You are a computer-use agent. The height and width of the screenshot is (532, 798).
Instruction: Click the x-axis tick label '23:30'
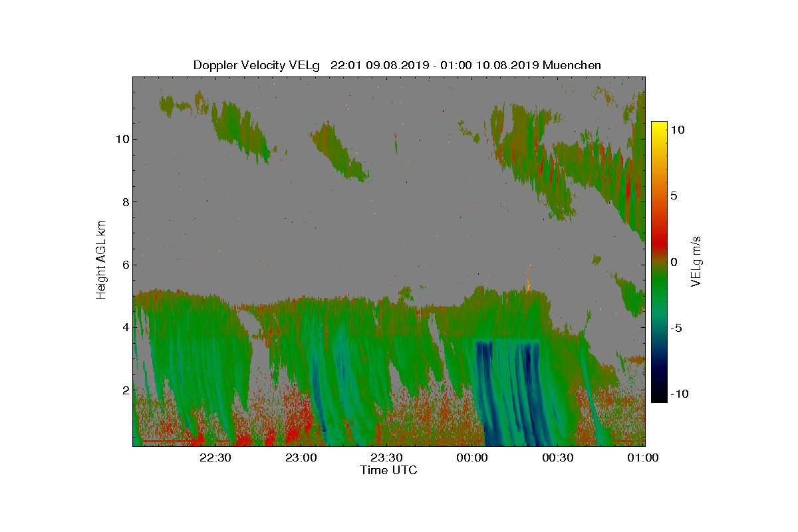coord(387,458)
